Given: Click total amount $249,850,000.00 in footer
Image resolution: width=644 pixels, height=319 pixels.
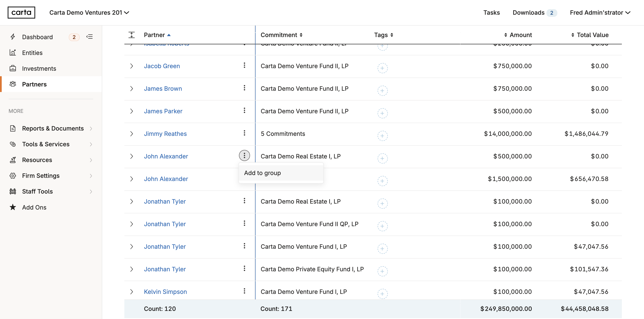Looking at the screenshot, I should pyautogui.click(x=506, y=309).
